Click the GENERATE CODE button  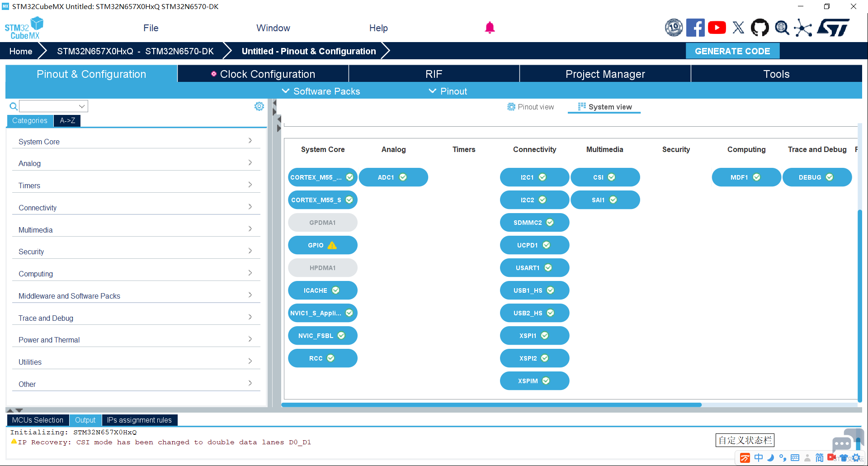click(x=732, y=51)
